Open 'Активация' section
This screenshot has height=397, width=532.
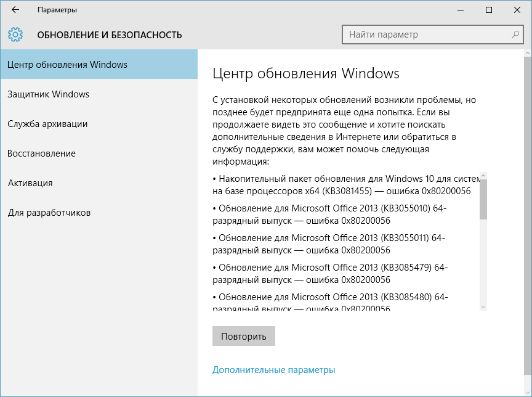click(99, 182)
